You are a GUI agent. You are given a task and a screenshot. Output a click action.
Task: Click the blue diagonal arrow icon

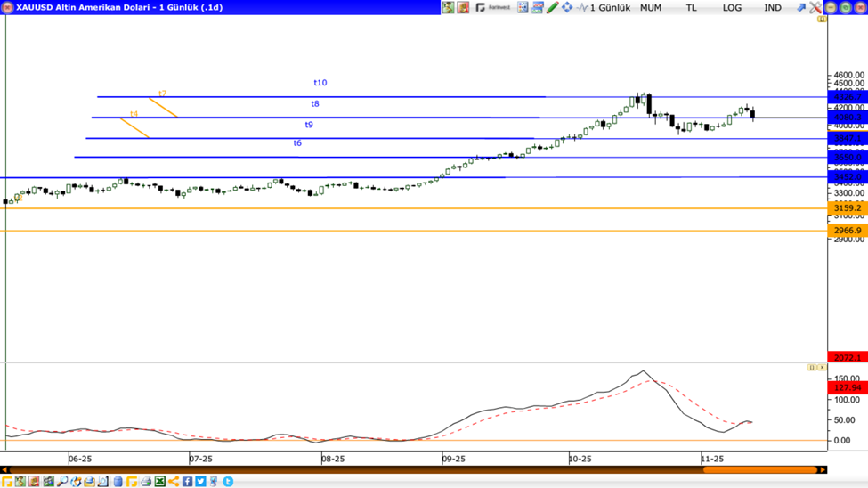800,7
